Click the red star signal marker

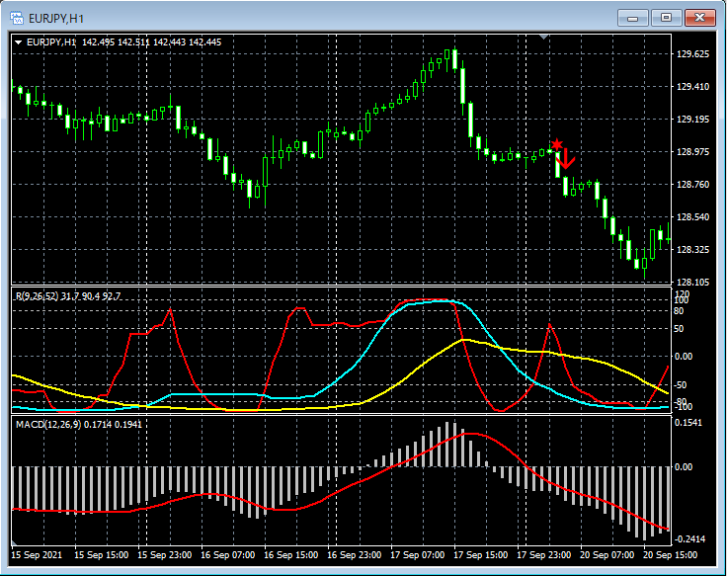tap(557, 145)
